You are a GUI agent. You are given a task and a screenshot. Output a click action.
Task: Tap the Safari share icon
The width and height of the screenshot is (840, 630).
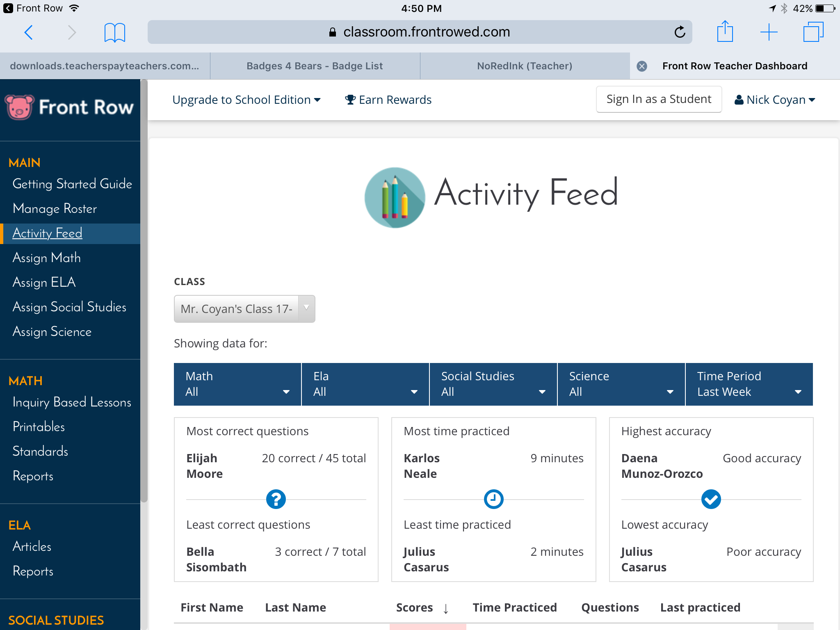pyautogui.click(x=725, y=32)
